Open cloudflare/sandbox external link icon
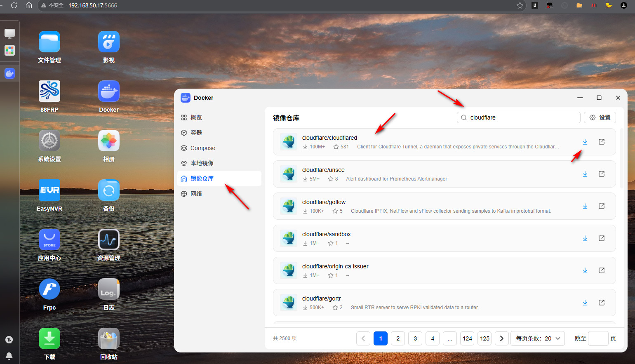 point(602,238)
